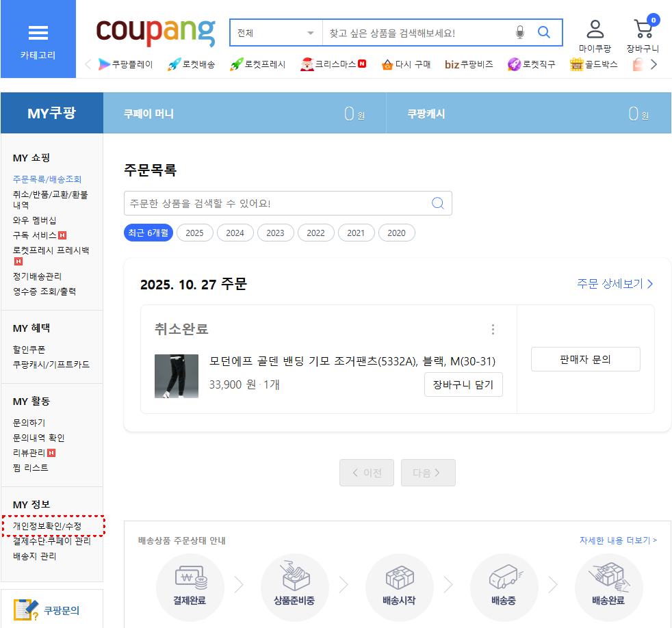Open 쿠팡캐시/기프트카드 sidebar item
Viewport: 672px width, 628px height.
[51, 365]
